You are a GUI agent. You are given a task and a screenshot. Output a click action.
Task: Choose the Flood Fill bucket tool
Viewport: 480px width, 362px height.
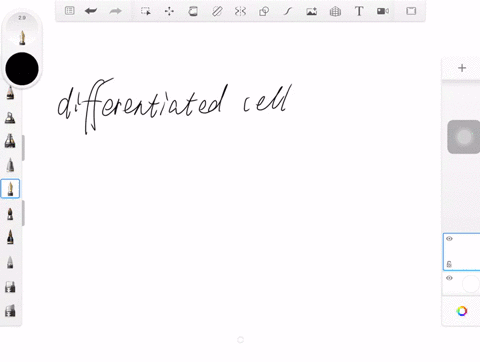coord(193,11)
